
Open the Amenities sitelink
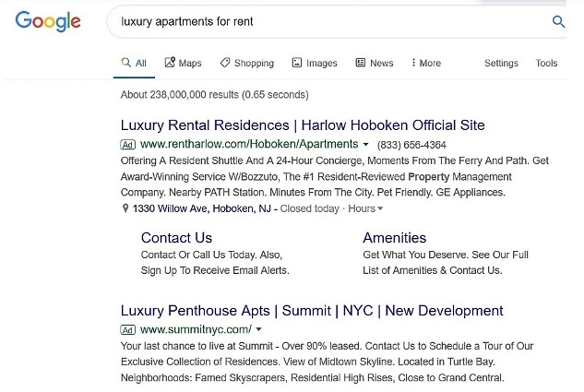pyautogui.click(x=394, y=237)
